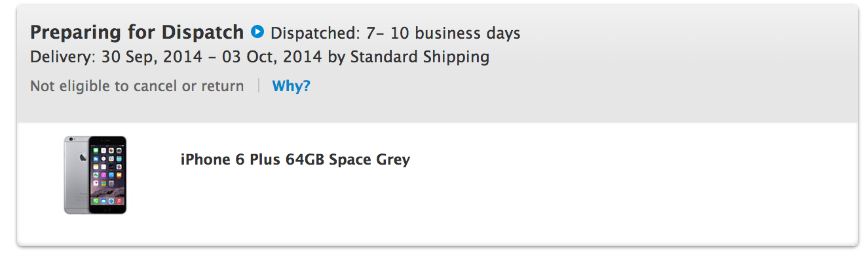Click the front-facing iPhone screen in the image
Image resolution: width=868 pixels, height=263 pixels.
(x=107, y=173)
